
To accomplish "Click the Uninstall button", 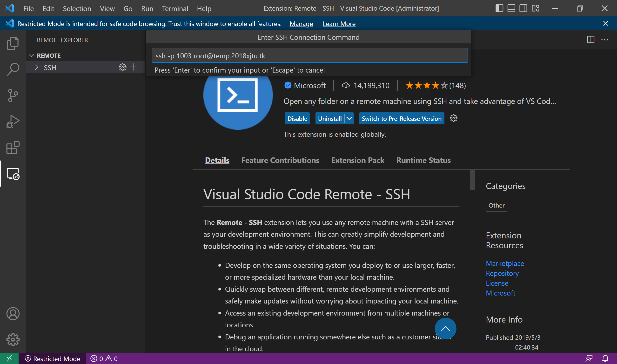I will [x=330, y=118].
